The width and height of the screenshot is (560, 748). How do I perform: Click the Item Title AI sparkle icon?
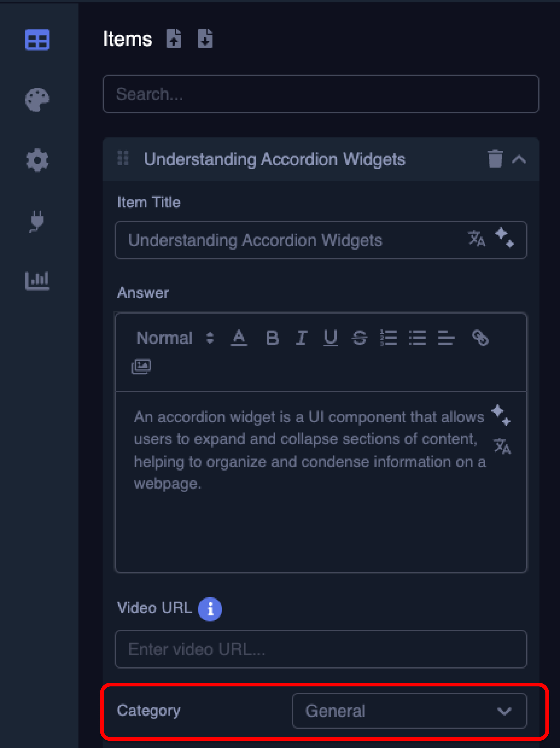click(505, 237)
